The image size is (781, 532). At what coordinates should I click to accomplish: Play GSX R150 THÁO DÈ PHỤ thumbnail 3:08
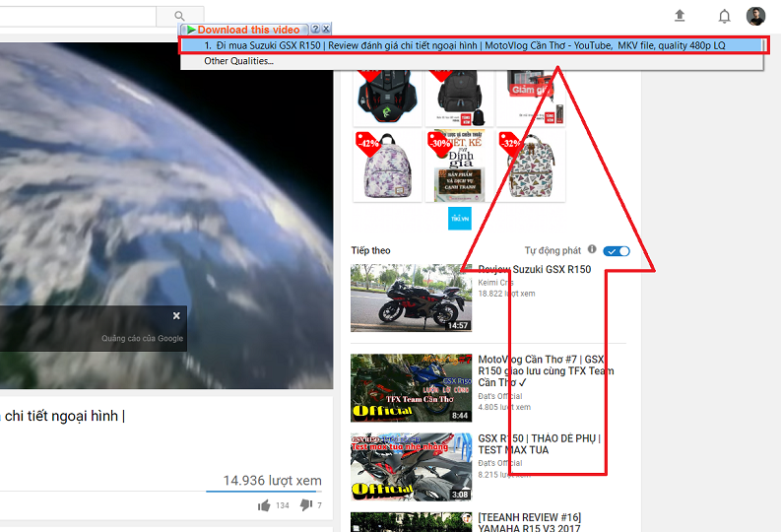click(x=411, y=467)
